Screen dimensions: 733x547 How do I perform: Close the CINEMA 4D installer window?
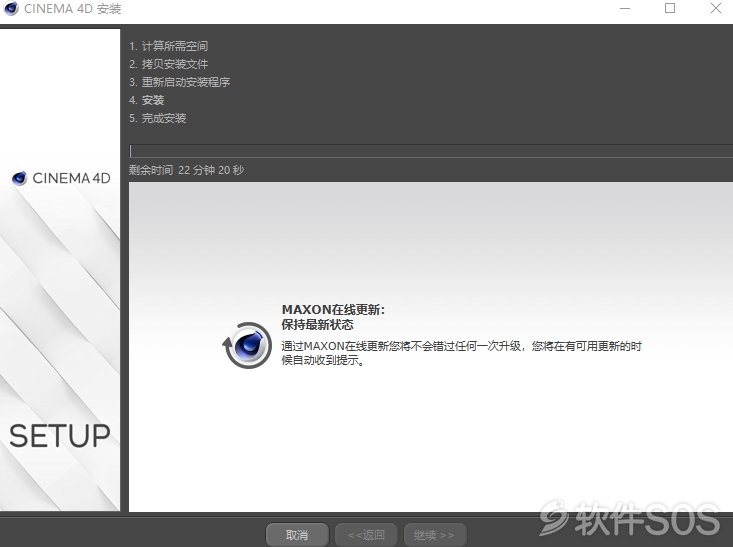coord(716,8)
